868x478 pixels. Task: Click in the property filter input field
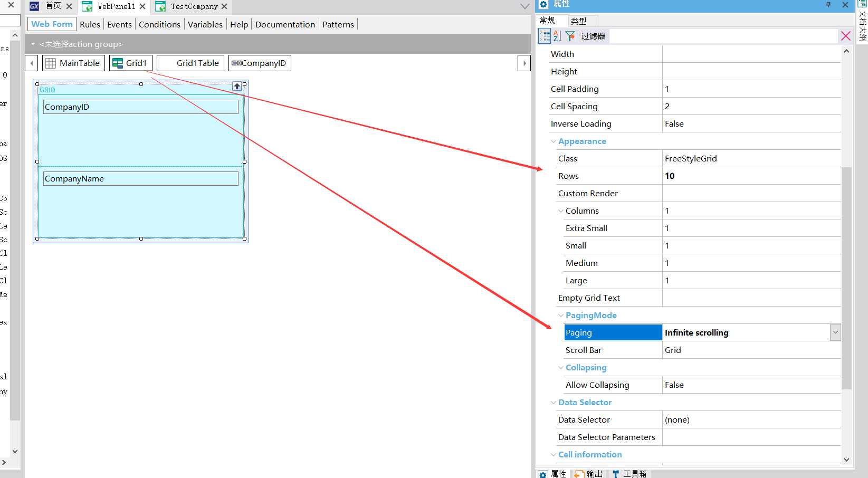pyautogui.click(x=723, y=36)
